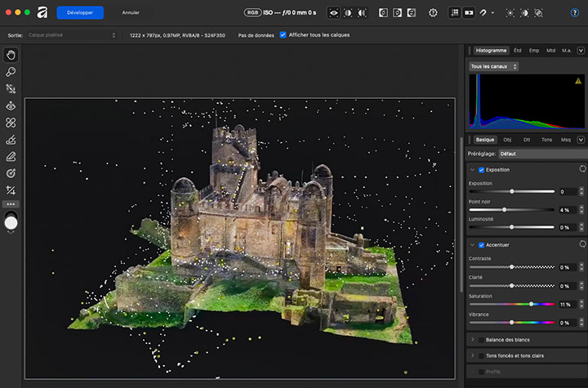Uncheck Afficher tous les calques
The image size is (588, 388).
(x=283, y=35)
